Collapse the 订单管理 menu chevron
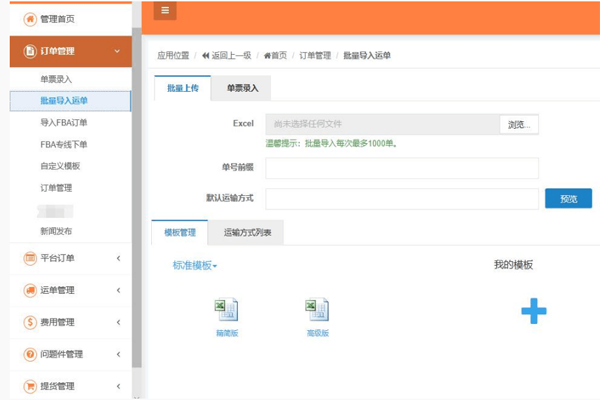This screenshot has width=600, height=400. click(118, 51)
